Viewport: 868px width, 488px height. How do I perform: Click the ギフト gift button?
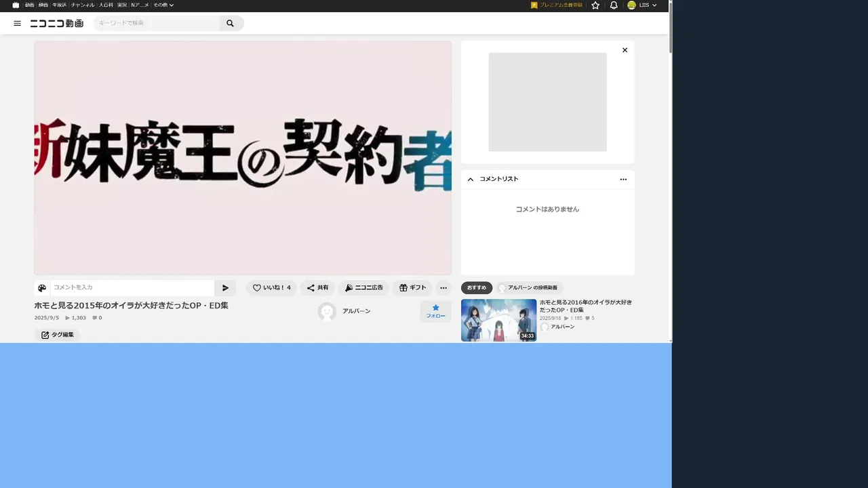(412, 288)
